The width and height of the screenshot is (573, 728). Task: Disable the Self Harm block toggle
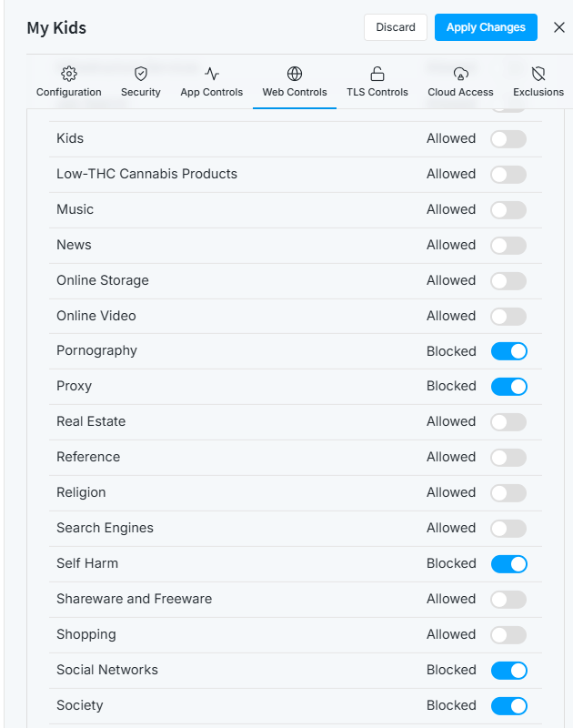coord(509,564)
